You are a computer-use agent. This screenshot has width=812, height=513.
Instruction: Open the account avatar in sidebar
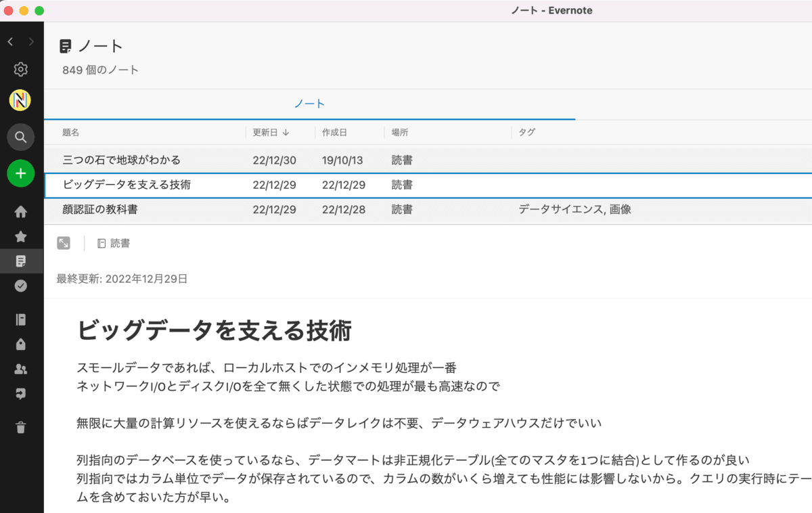[20, 101]
